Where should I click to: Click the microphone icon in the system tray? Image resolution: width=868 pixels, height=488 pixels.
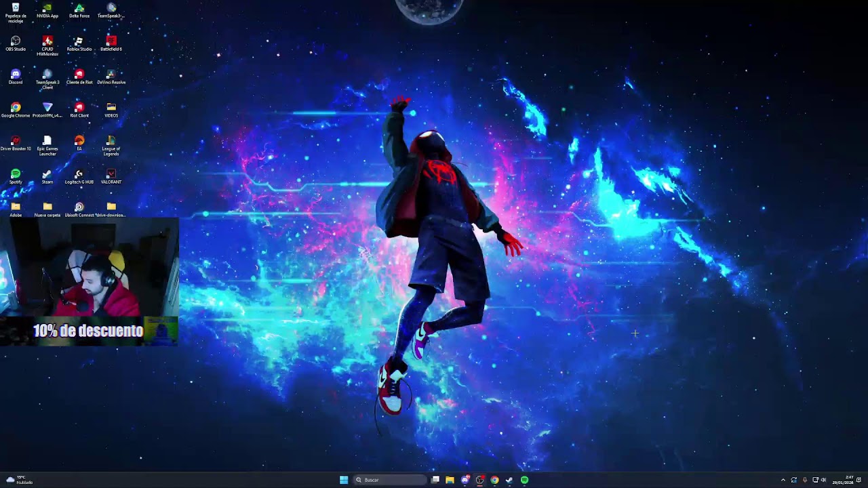[x=805, y=480]
